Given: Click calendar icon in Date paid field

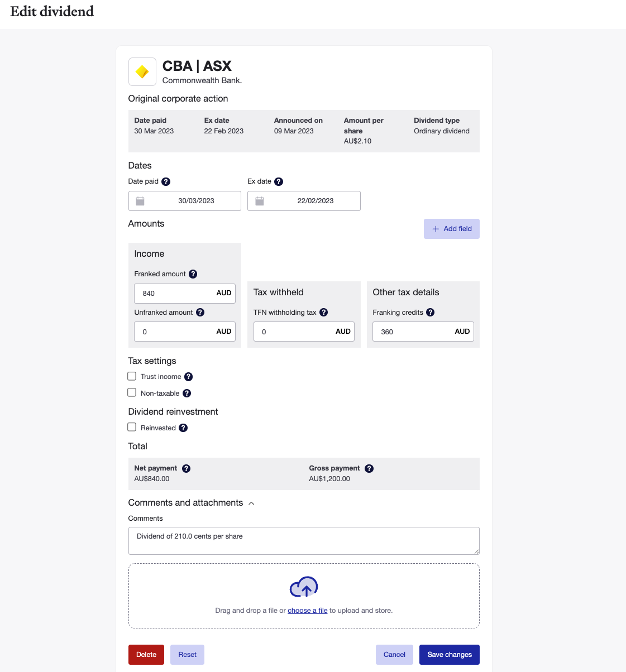Looking at the screenshot, I should 140,201.
